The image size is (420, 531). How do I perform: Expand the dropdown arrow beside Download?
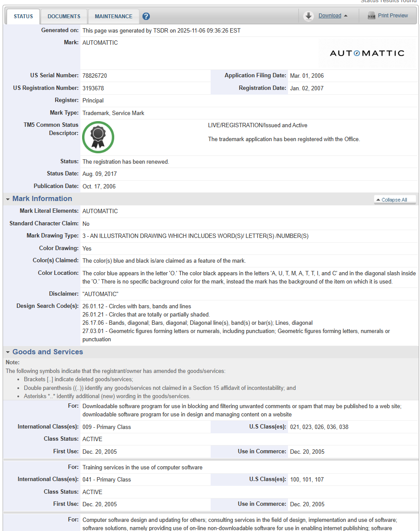point(346,16)
